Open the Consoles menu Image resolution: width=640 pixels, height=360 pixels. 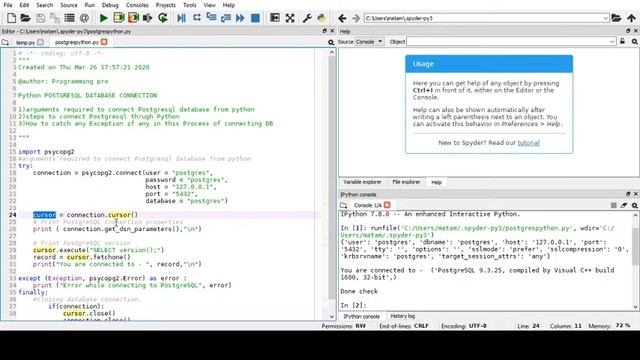tap(137, 5)
